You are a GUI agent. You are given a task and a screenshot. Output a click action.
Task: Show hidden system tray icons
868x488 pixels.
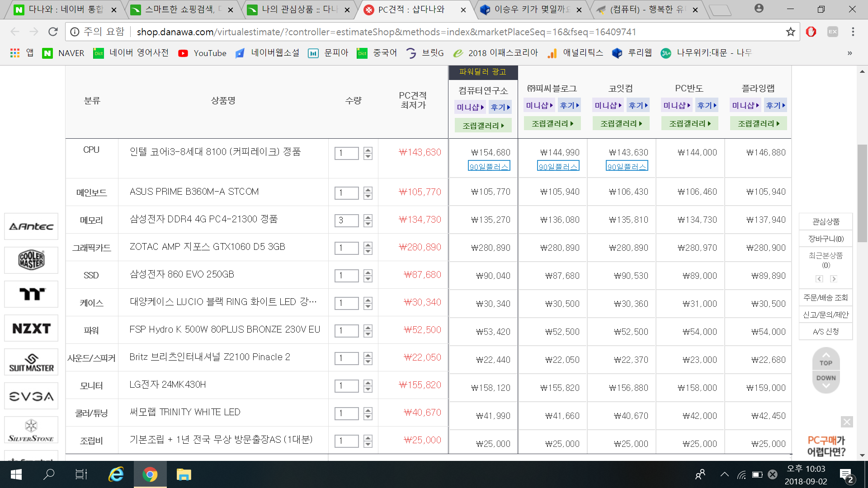click(725, 474)
